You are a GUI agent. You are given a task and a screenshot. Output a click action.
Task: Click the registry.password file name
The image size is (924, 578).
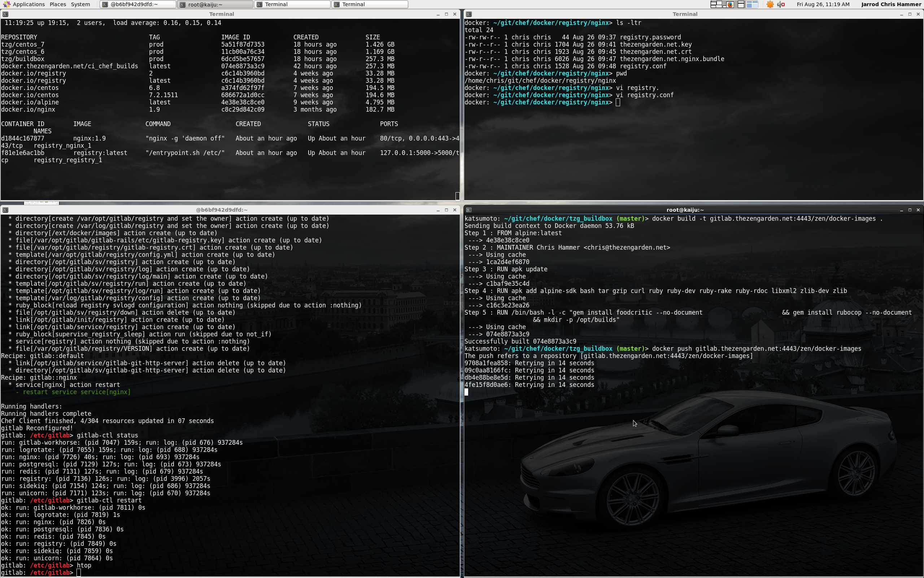pos(650,37)
